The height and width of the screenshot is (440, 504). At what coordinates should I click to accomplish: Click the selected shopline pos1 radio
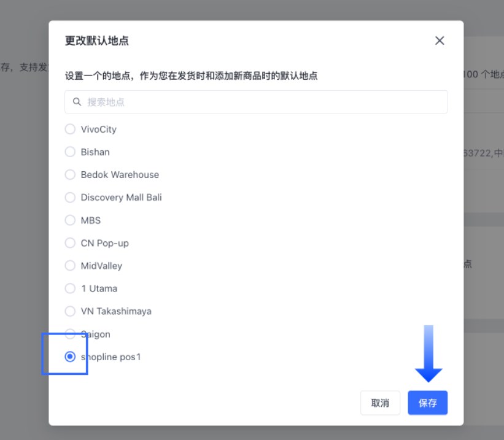coord(70,357)
